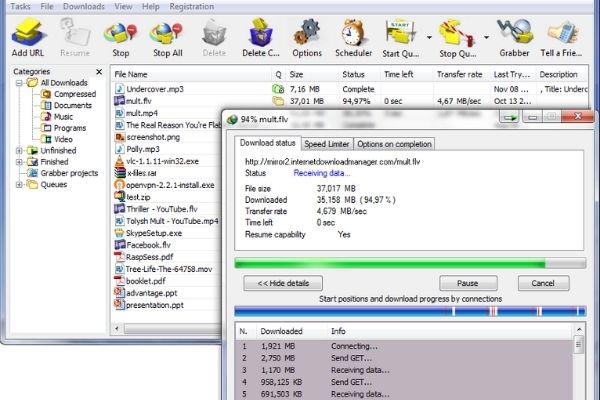Expand the Queues tree node
This screenshot has width=600, height=400.
point(19,185)
